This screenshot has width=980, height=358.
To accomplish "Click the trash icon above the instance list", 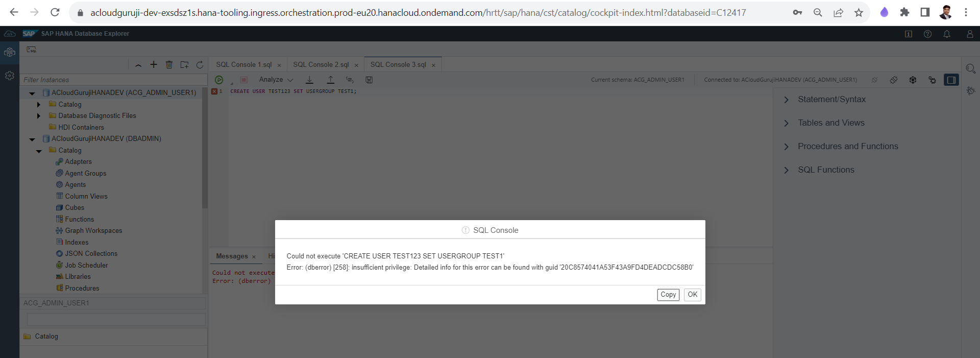I will click(169, 64).
